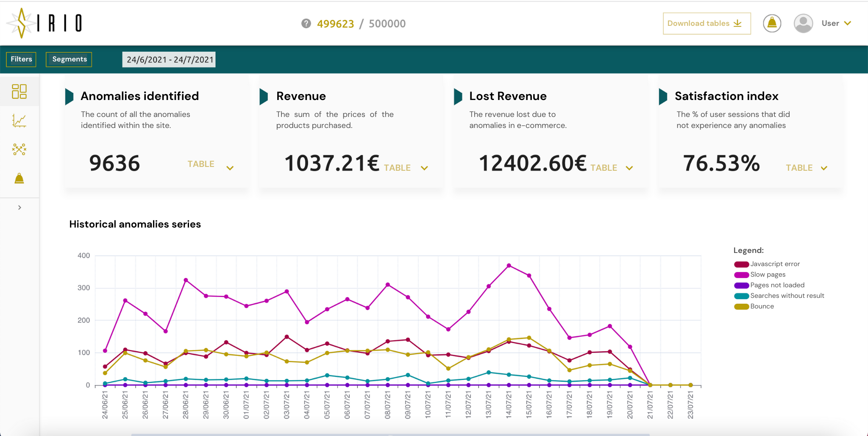
Task: Open the line chart sidebar icon
Action: [x=19, y=121]
